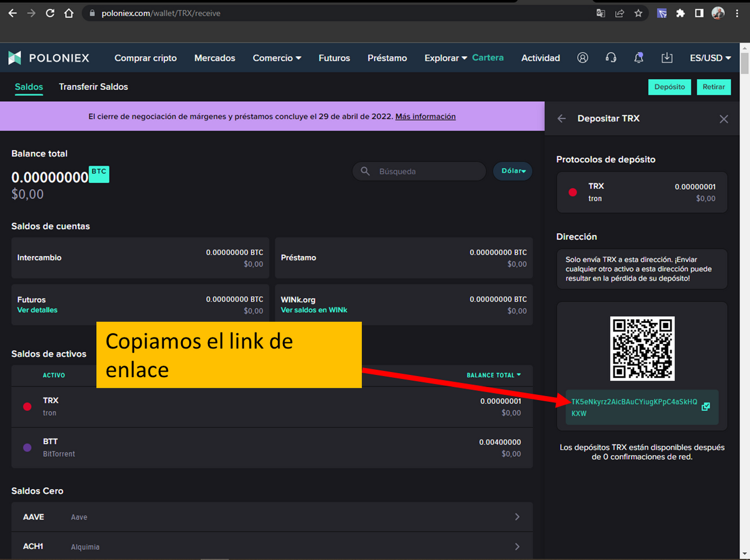
Task: Click the Depósito button
Action: [669, 87]
